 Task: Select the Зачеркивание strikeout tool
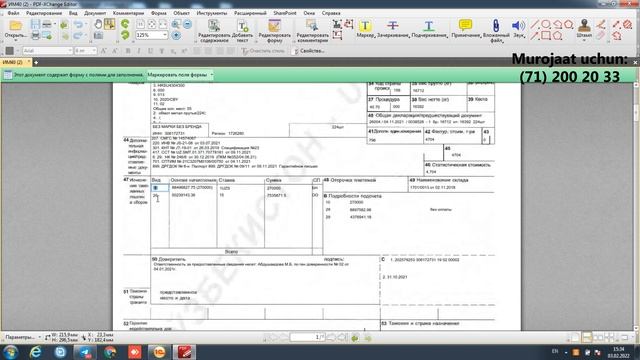click(x=393, y=29)
